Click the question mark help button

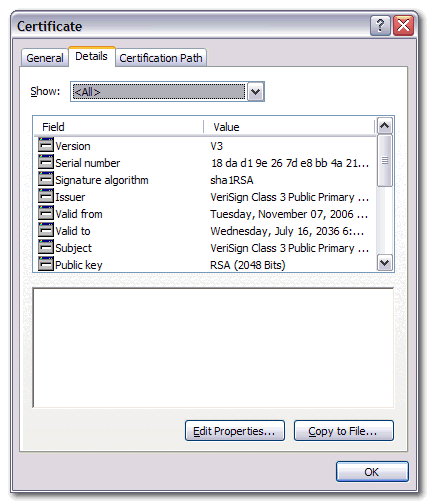[380, 25]
